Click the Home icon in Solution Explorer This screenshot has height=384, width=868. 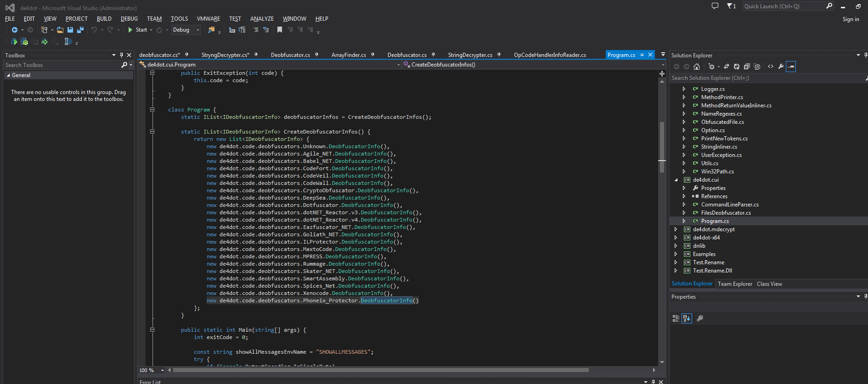click(697, 67)
